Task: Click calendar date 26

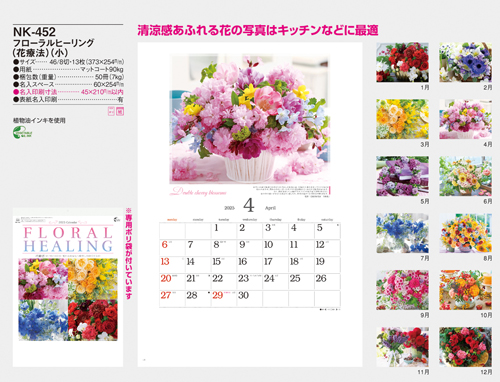Action: 321,278
